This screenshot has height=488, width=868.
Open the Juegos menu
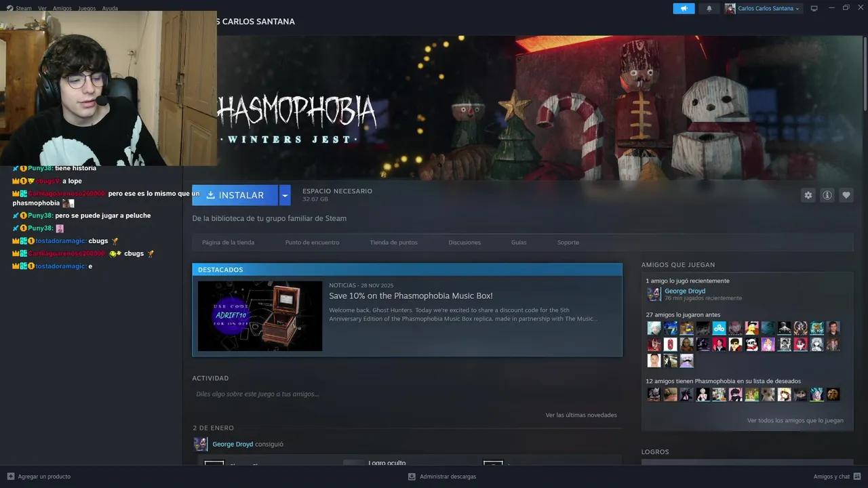pyautogui.click(x=87, y=8)
